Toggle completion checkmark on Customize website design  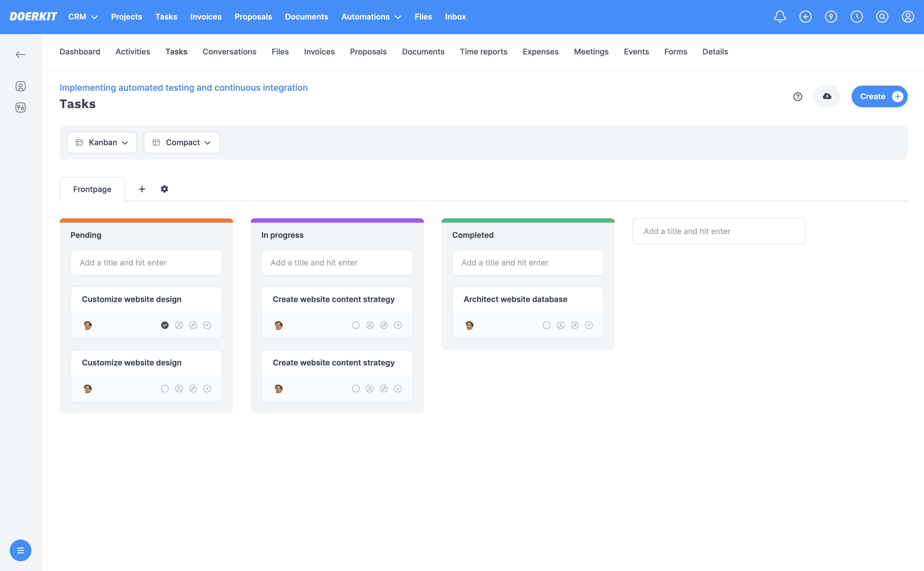[165, 325]
